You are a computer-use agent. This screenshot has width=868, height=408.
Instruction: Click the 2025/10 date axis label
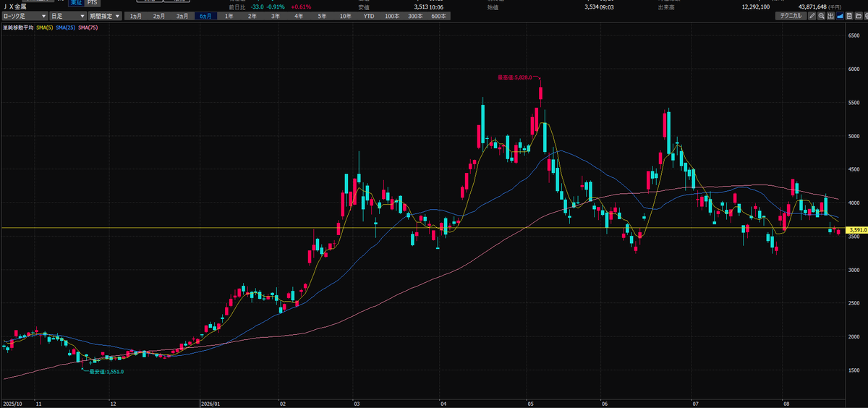point(12,404)
